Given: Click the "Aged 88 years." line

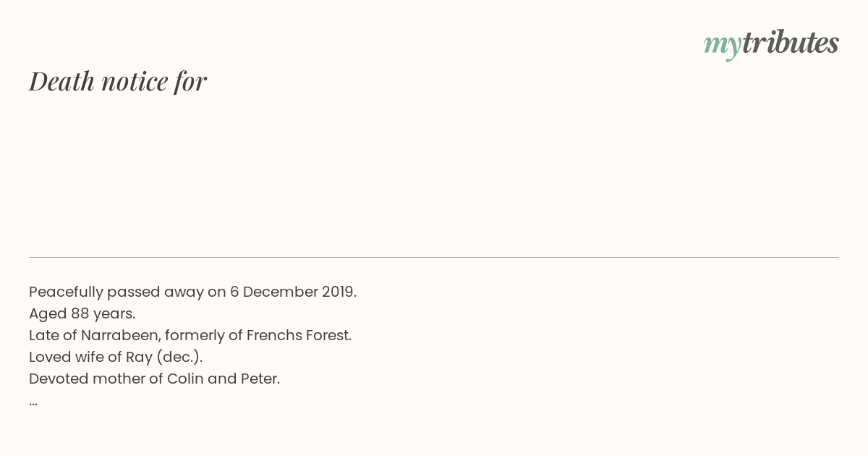Looking at the screenshot, I should 82,313.
